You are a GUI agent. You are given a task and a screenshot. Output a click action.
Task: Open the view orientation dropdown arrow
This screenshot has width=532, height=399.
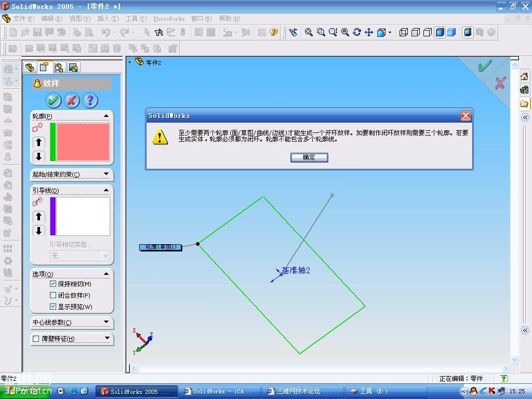(x=390, y=33)
